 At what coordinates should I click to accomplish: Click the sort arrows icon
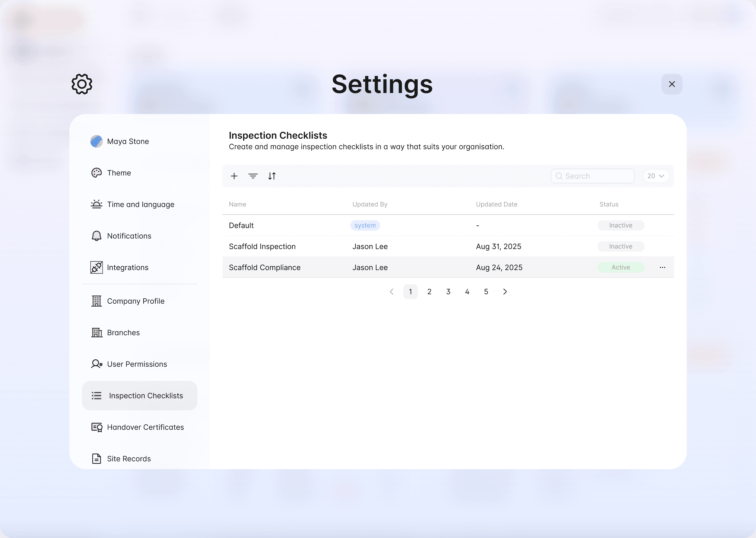point(272,176)
